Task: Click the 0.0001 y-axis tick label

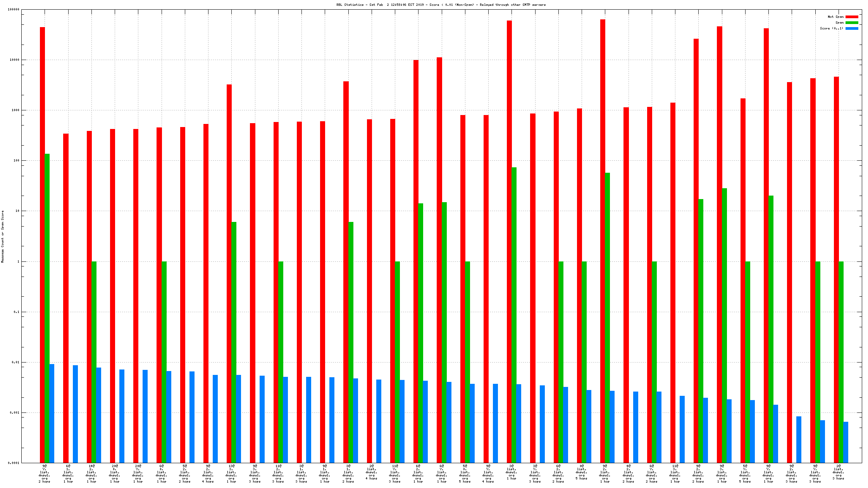Action: click(x=14, y=463)
